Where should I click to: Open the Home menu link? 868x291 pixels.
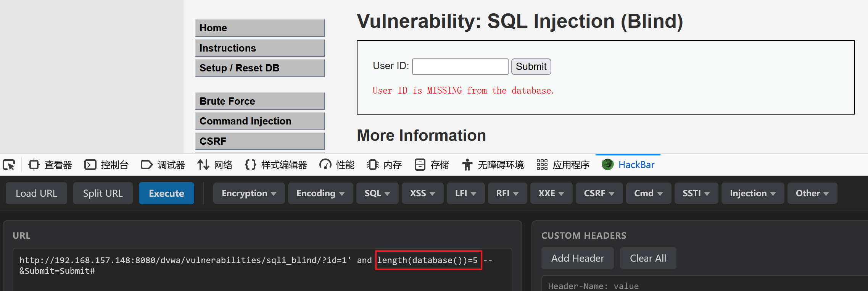coord(259,28)
